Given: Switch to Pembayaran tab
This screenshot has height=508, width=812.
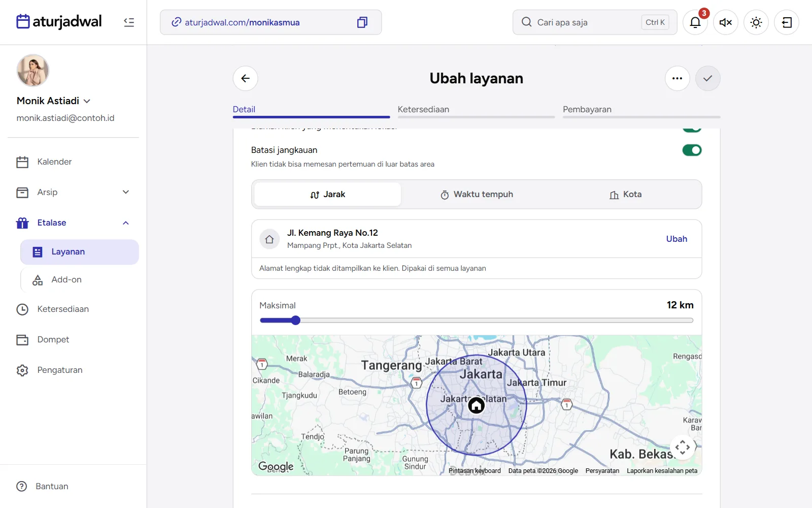Looking at the screenshot, I should coord(641,110).
